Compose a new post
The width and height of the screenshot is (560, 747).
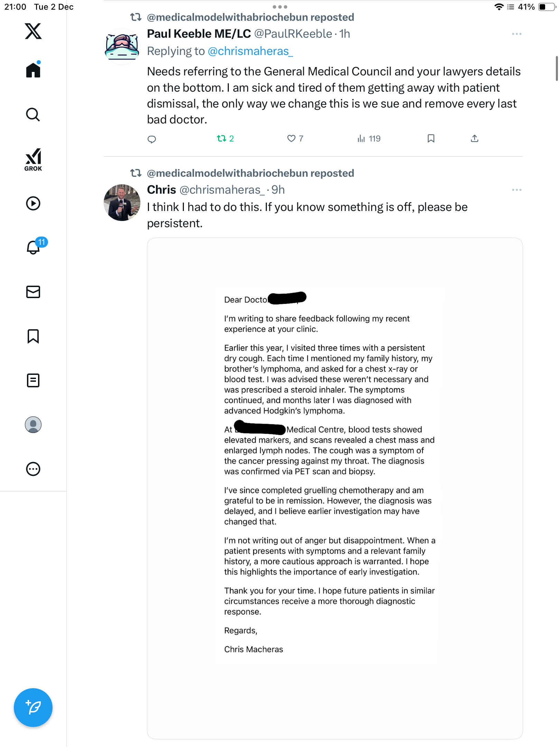[33, 707]
